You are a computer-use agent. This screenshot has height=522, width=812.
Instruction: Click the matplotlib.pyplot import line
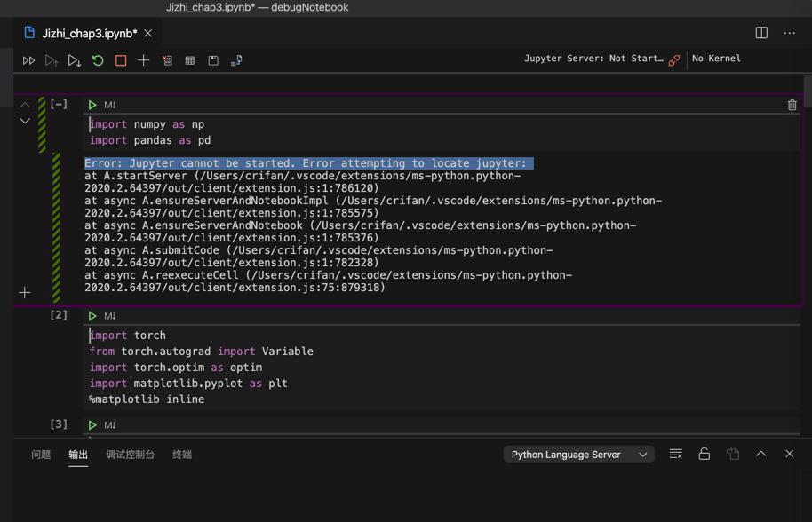click(188, 384)
